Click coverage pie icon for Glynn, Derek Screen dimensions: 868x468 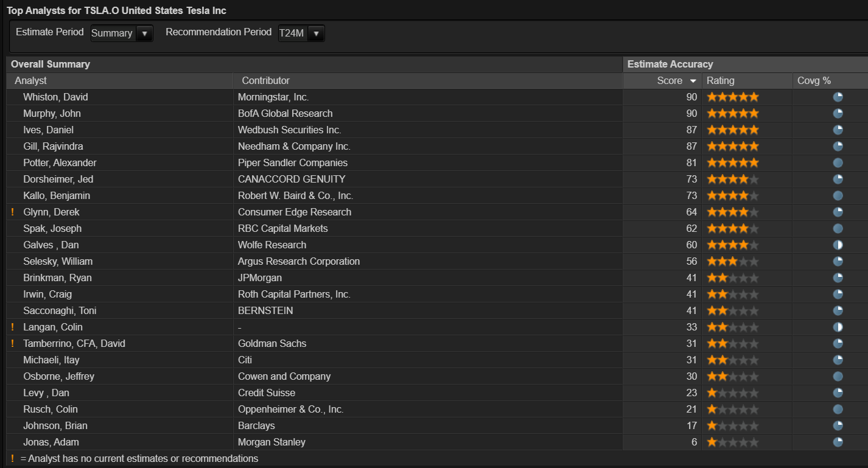[838, 212]
